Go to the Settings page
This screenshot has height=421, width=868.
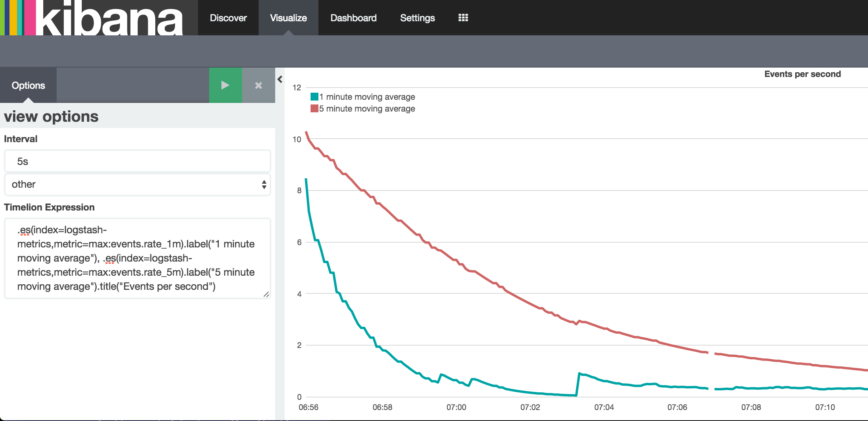point(417,18)
